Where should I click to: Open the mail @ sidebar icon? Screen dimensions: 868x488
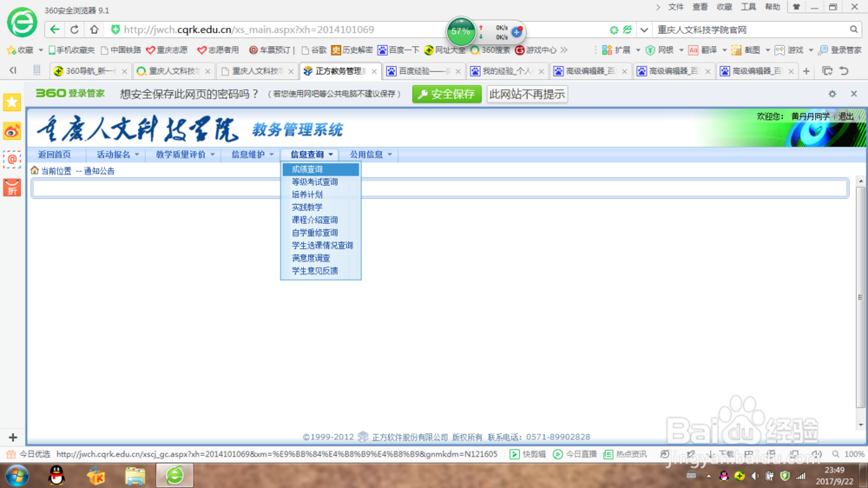(x=11, y=160)
